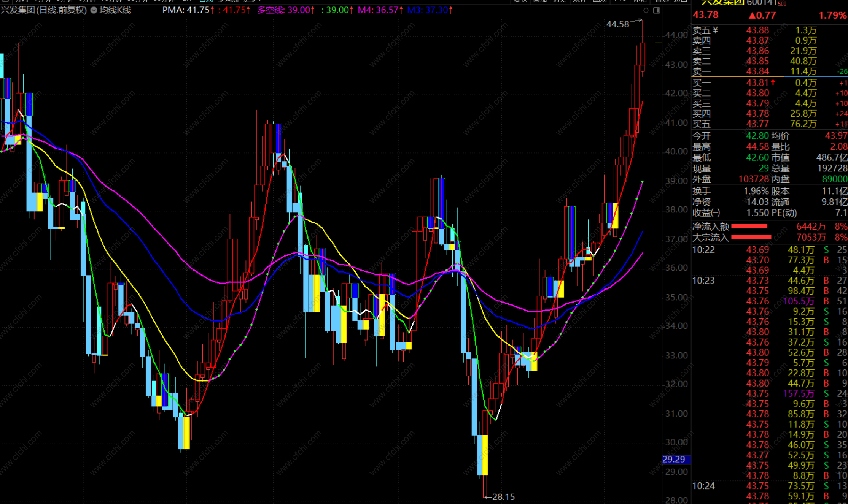
Task: Click the 500 index tag beside stock code
Action: click(782, 4)
